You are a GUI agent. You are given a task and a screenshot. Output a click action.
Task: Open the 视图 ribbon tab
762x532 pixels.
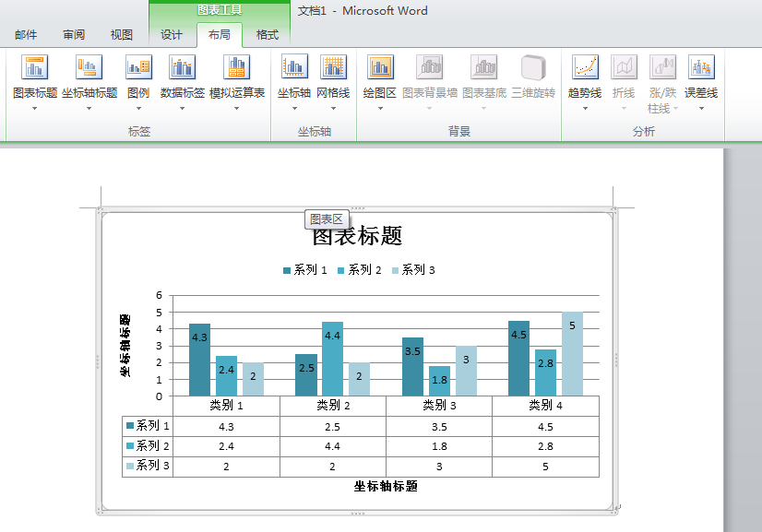[x=122, y=34]
